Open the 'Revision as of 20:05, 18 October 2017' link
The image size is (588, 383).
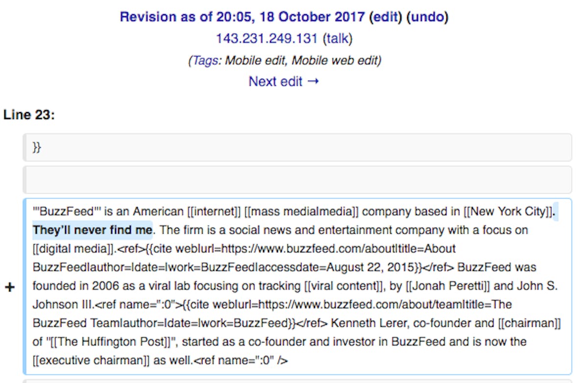point(242,17)
